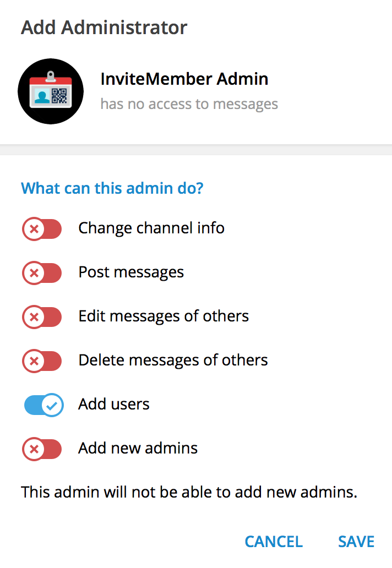The image size is (392, 568).
Task: Click the 'has no access to messages' subtitle
Action: point(189,104)
